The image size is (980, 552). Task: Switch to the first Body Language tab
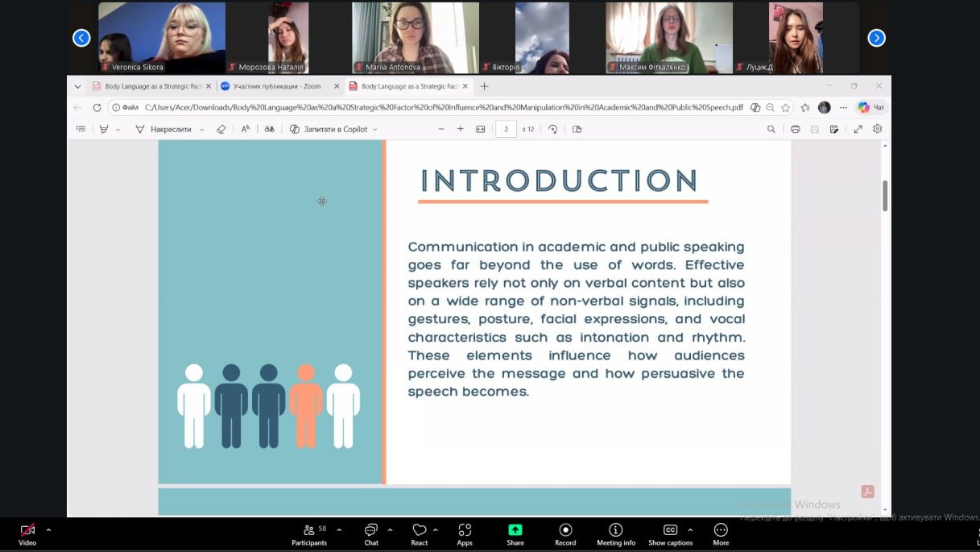151,86
